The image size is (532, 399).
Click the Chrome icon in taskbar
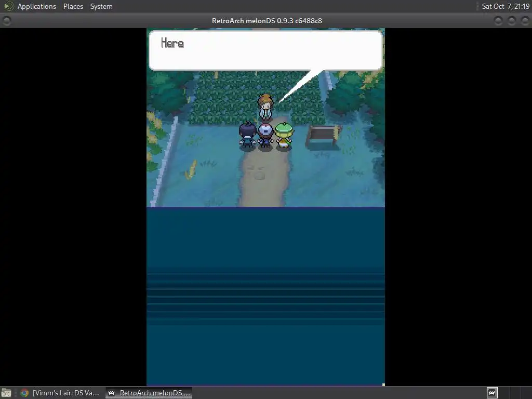[x=24, y=393]
